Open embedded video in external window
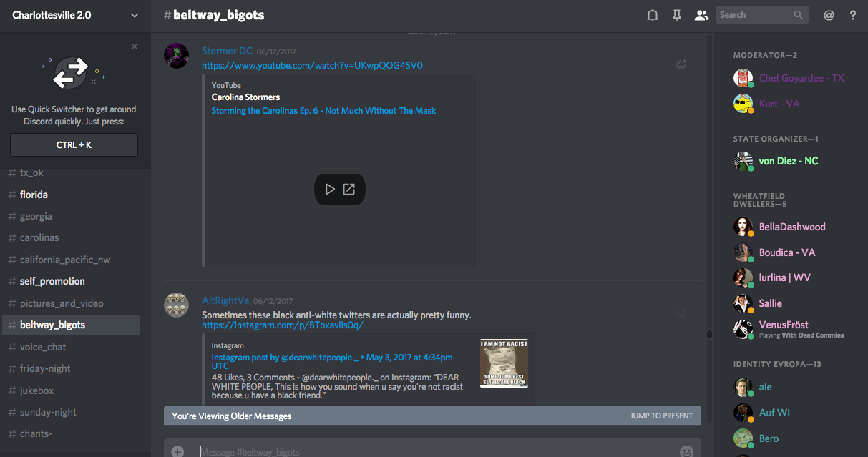The width and height of the screenshot is (868, 457). tap(349, 190)
